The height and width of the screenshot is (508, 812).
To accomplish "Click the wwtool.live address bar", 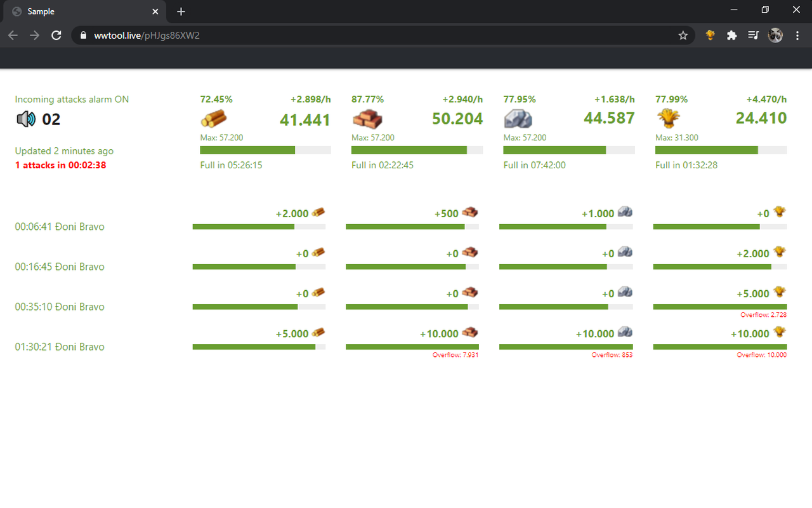I will click(383, 36).
